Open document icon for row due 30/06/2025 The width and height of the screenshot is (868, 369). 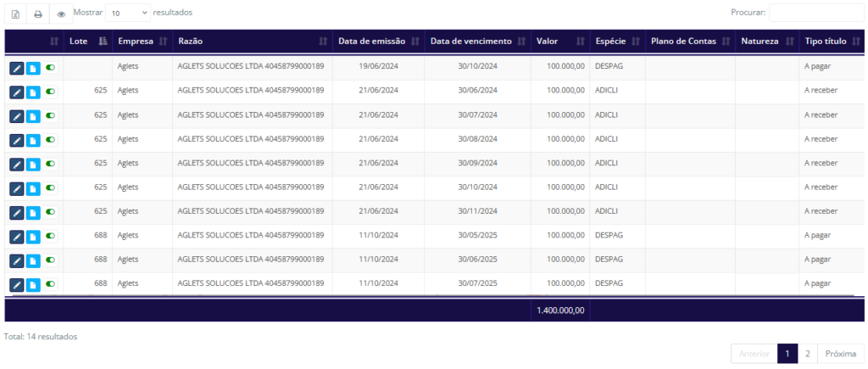pyautogui.click(x=33, y=261)
